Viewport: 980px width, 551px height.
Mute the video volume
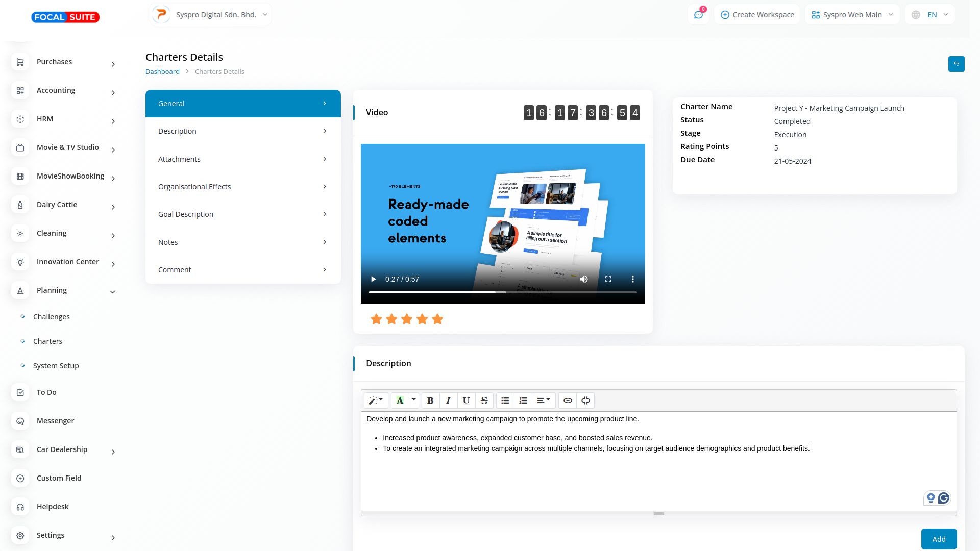pos(584,279)
